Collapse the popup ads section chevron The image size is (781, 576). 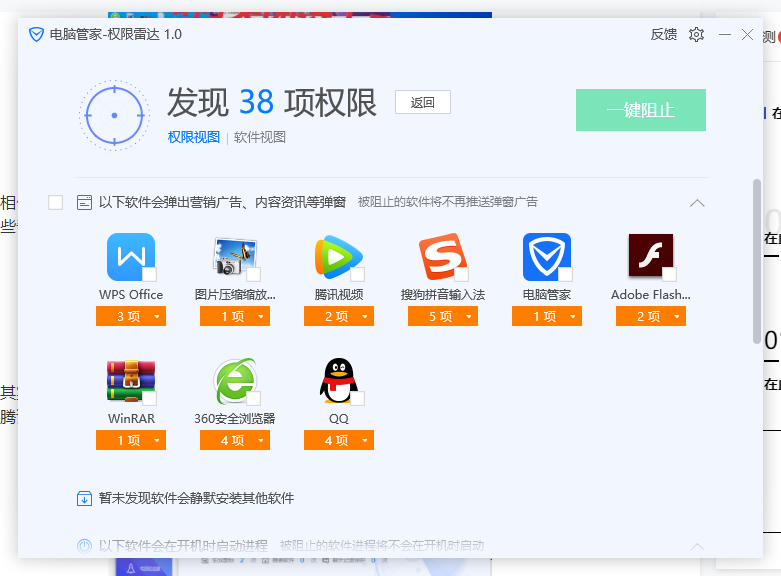coord(697,203)
